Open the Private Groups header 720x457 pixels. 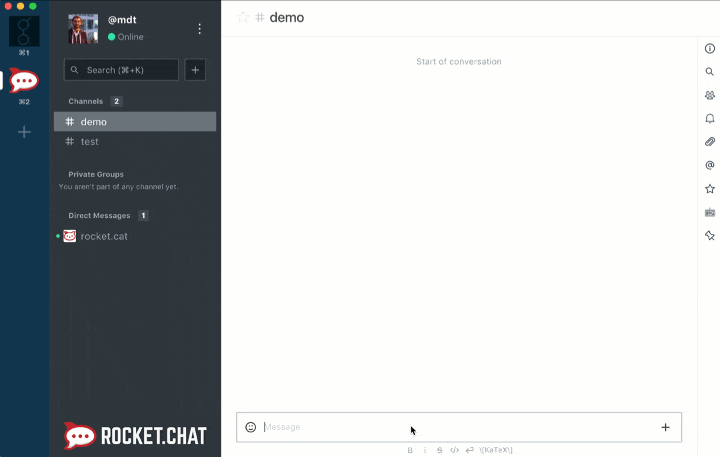coord(96,174)
